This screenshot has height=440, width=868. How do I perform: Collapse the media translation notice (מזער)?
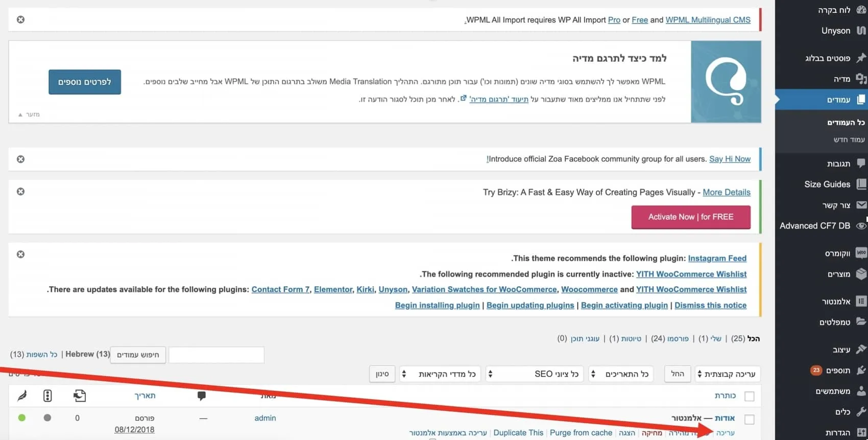[x=29, y=114]
